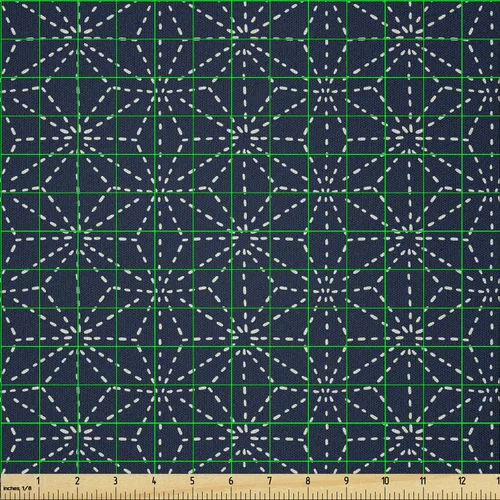
Task: Select the number 9 ruler marking
Action: tap(346, 481)
